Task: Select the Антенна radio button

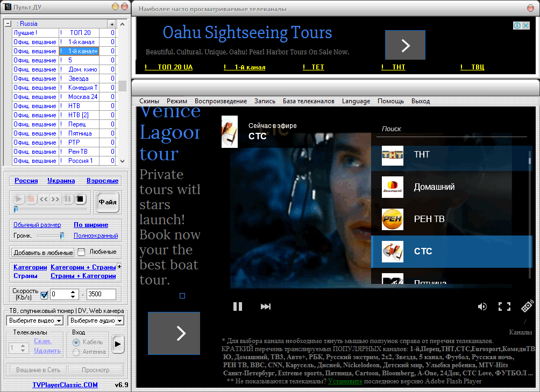Action: (x=76, y=352)
